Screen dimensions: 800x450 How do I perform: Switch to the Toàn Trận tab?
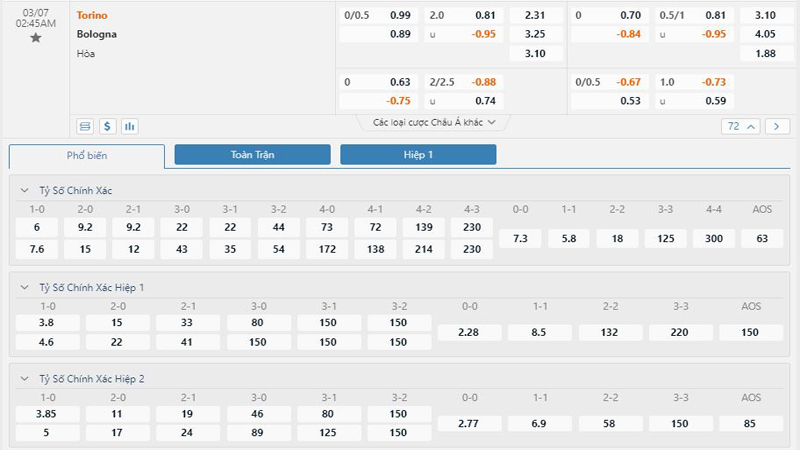(x=253, y=155)
